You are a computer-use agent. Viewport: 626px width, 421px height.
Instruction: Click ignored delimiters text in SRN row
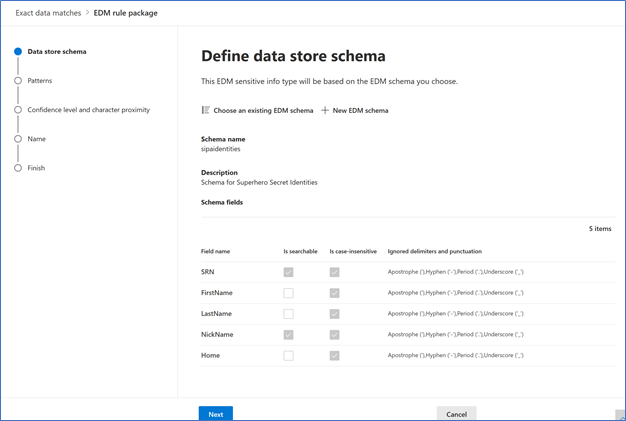click(455, 272)
